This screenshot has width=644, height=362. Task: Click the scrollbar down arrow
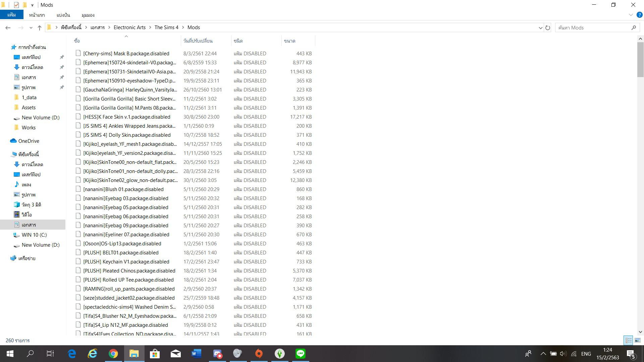640,332
